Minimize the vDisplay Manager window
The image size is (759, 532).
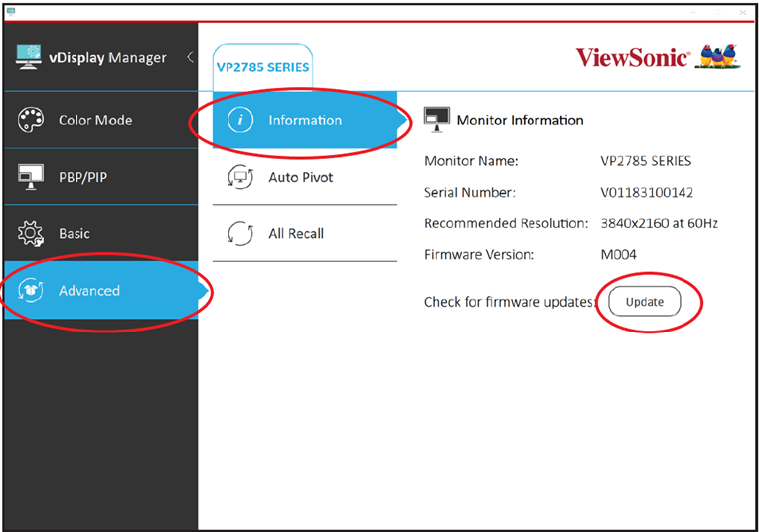coord(693,12)
